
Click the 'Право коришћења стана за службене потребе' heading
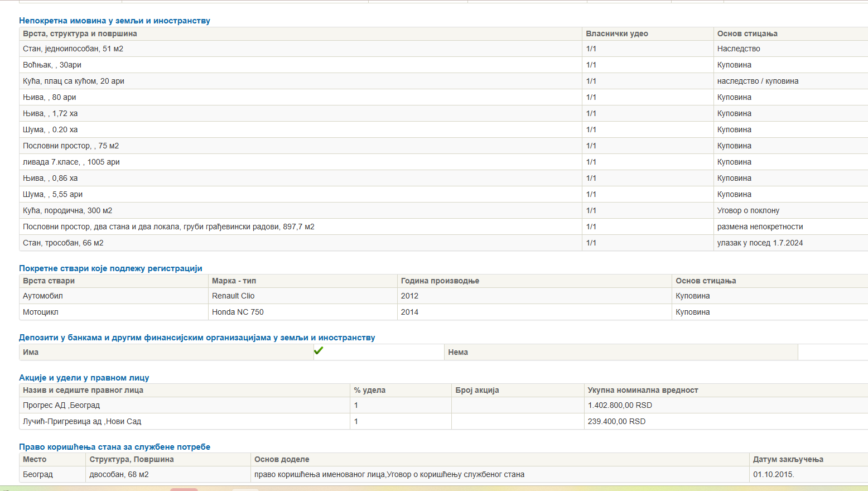coord(114,447)
